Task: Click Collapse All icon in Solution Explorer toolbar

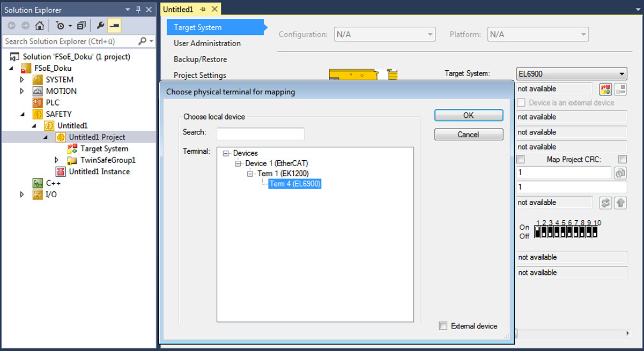Action: pos(81,26)
